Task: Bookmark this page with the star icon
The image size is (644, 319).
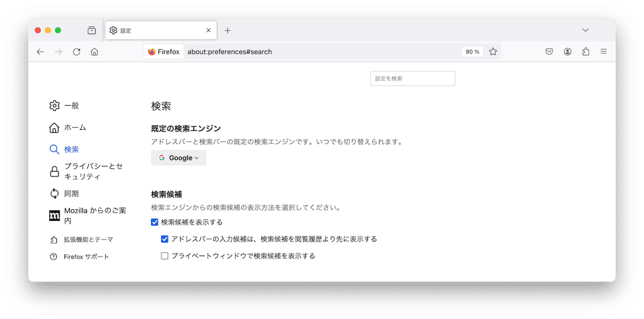Action: click(x=493, y=52)
